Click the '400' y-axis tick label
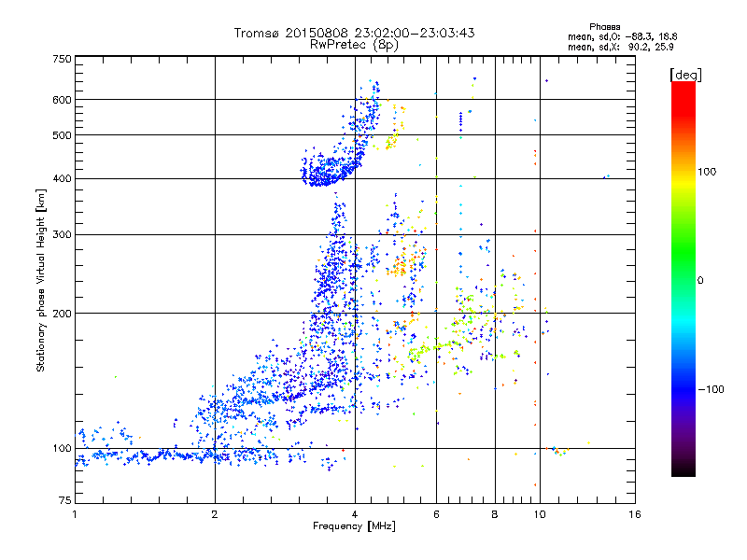The height and width of the screenshot is (560, 747). coord(63,179)
